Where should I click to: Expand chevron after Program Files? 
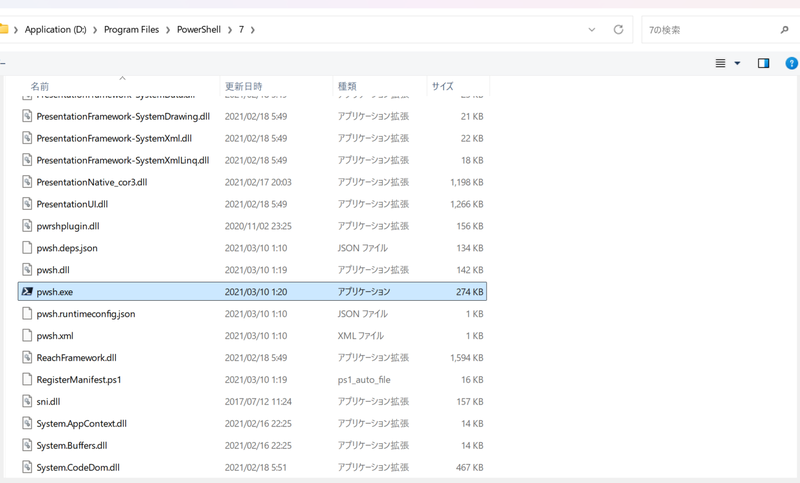point(168,30)
